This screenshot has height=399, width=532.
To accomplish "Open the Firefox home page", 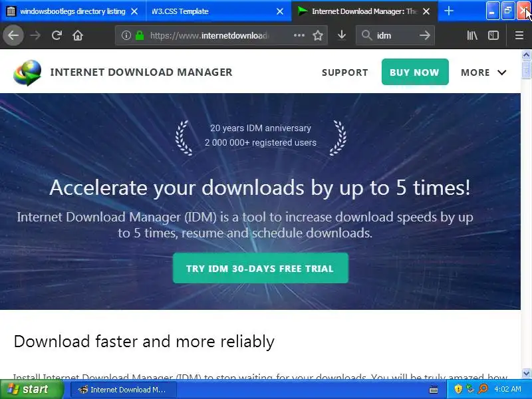I will 78,35.
